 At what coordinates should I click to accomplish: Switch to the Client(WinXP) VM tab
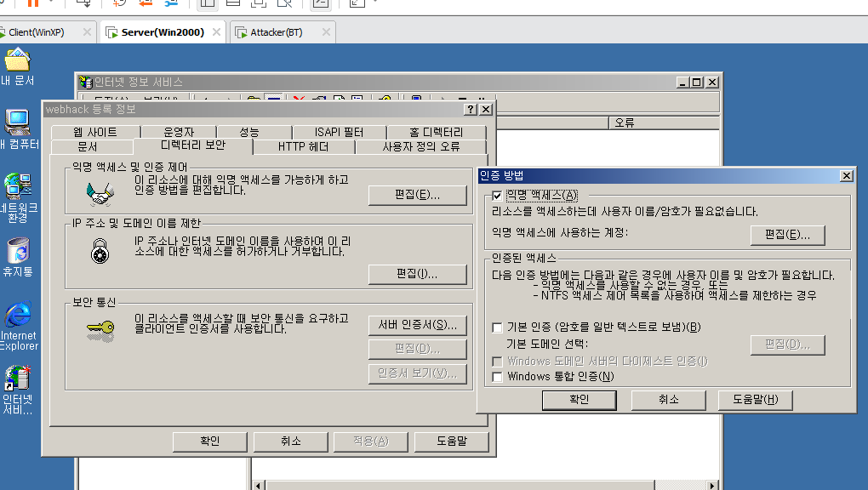click(37, 32)
